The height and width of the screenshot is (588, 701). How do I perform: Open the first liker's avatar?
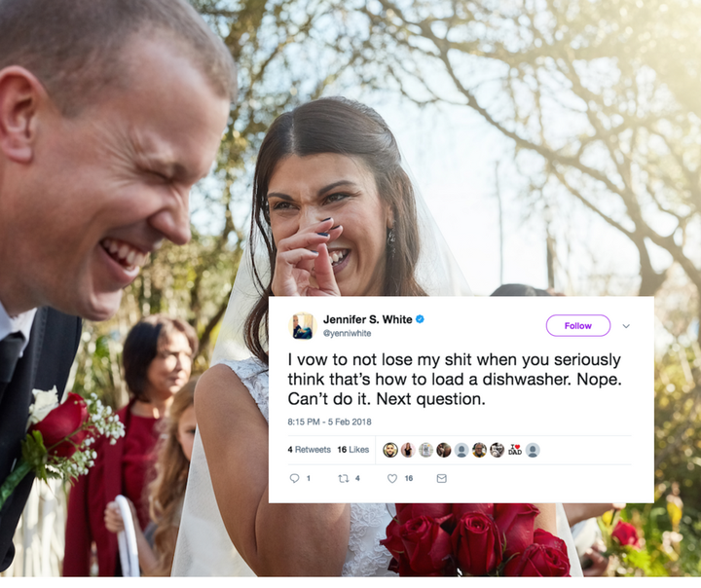(x=390, y=450)
